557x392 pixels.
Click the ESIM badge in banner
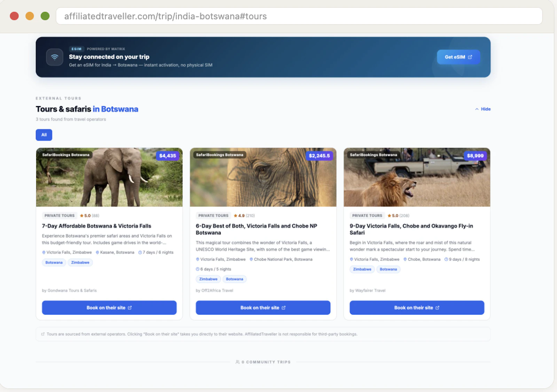pyautogui.click(x=77, y=49)
